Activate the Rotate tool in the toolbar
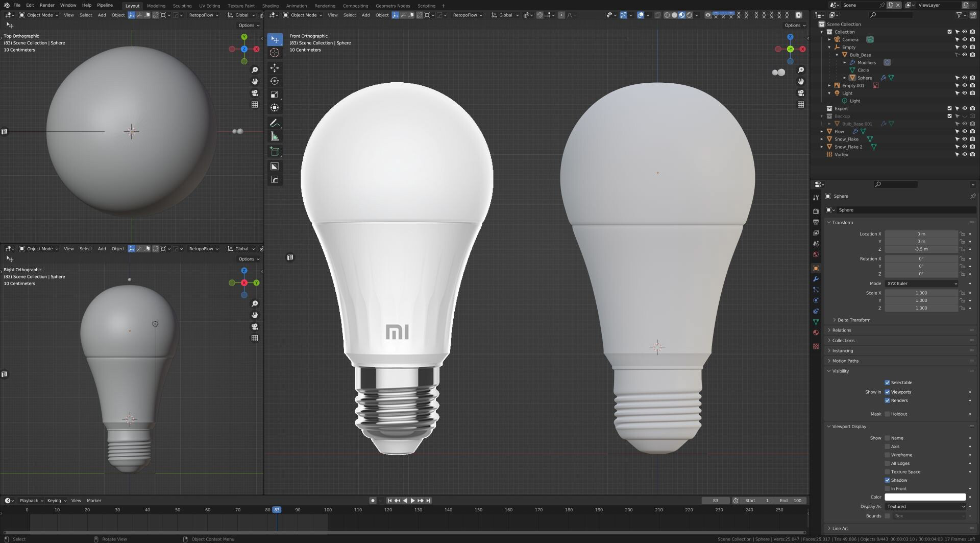 coord(275,81)
